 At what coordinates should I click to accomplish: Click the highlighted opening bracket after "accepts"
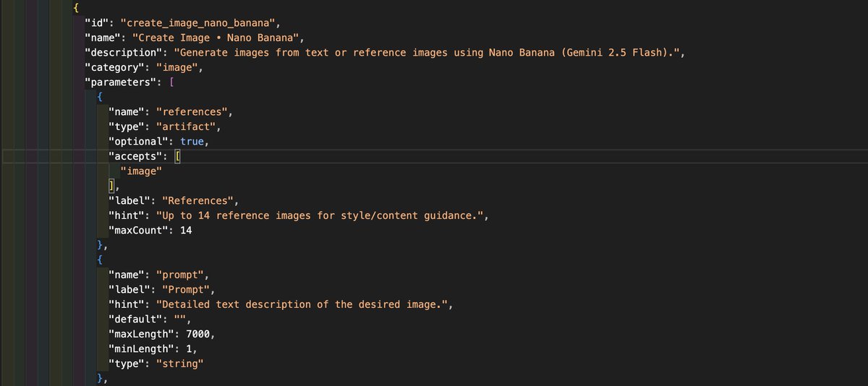(177, 156)
